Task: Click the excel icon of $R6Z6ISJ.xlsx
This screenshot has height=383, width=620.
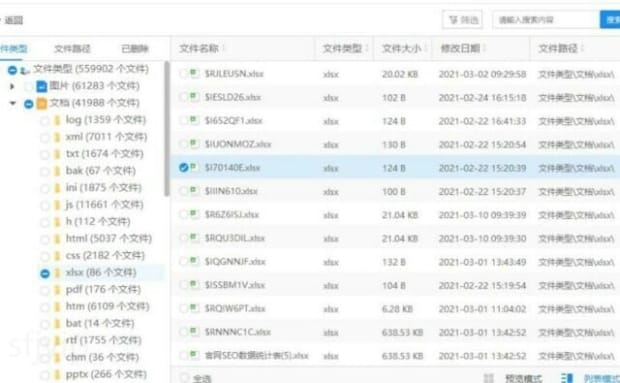Action: 194,214
